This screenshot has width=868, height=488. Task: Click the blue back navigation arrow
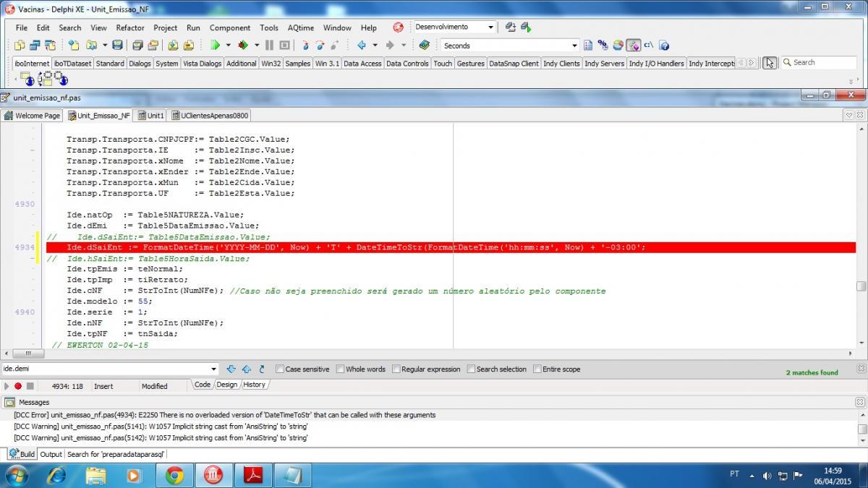click(362, 45)
